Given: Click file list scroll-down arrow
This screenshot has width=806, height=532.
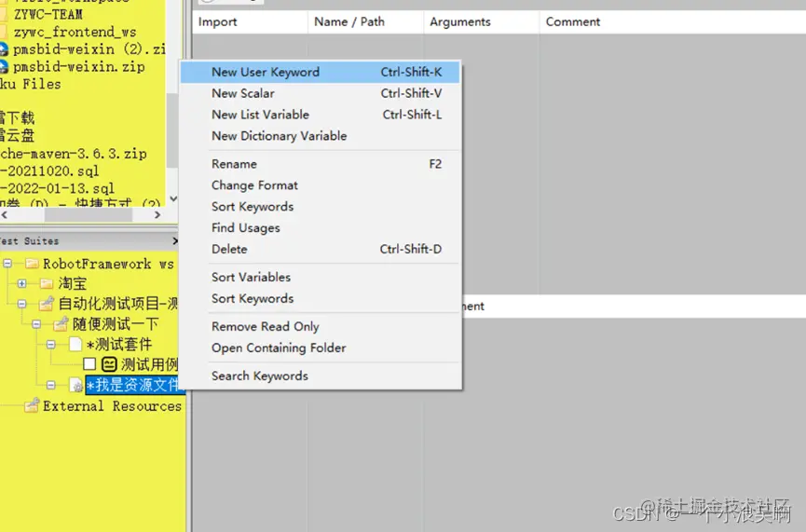Looking at the screenshot, I should [x=173, y=199].
